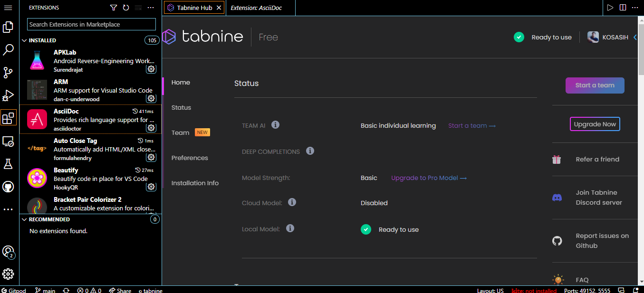Show info icon for Local Model
The image size is (644, 293).
click(290, 228)
